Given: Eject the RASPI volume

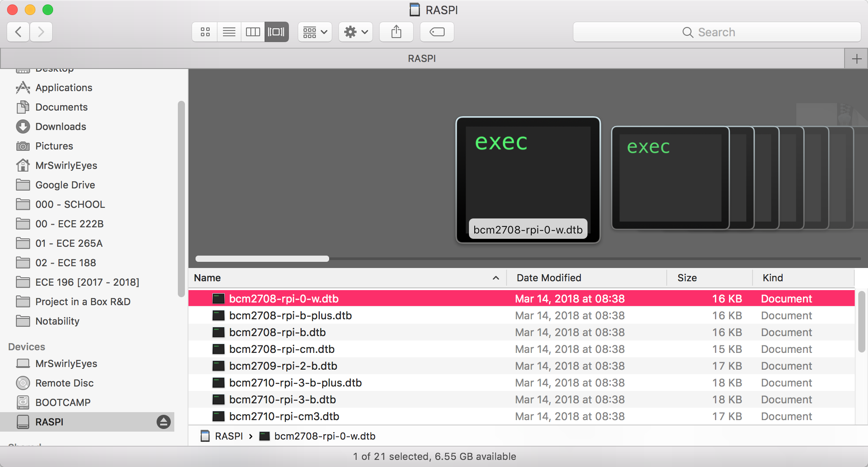Looking at the screenshot, I should click(x=163, y=422).
